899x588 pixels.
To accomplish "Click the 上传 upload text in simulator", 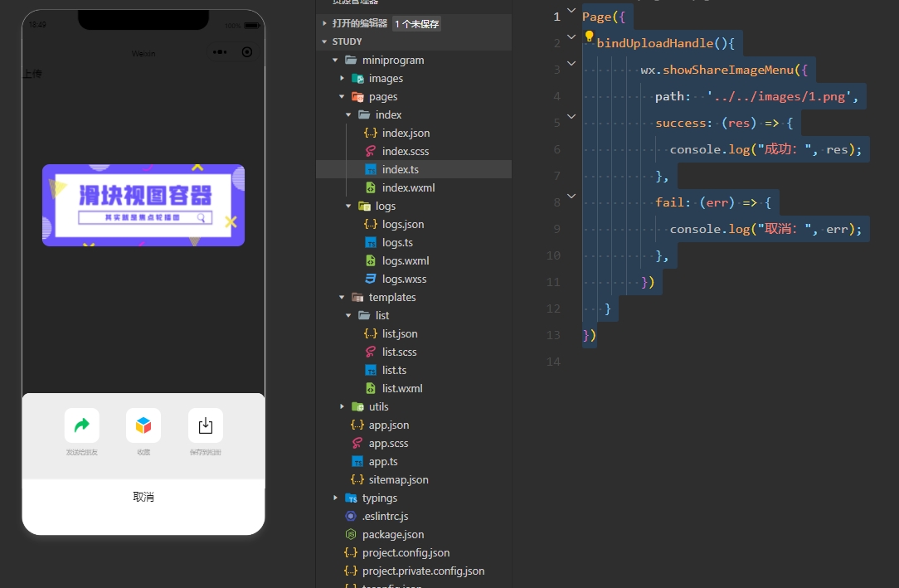I will pyautogui.click(x=32, y=74).
